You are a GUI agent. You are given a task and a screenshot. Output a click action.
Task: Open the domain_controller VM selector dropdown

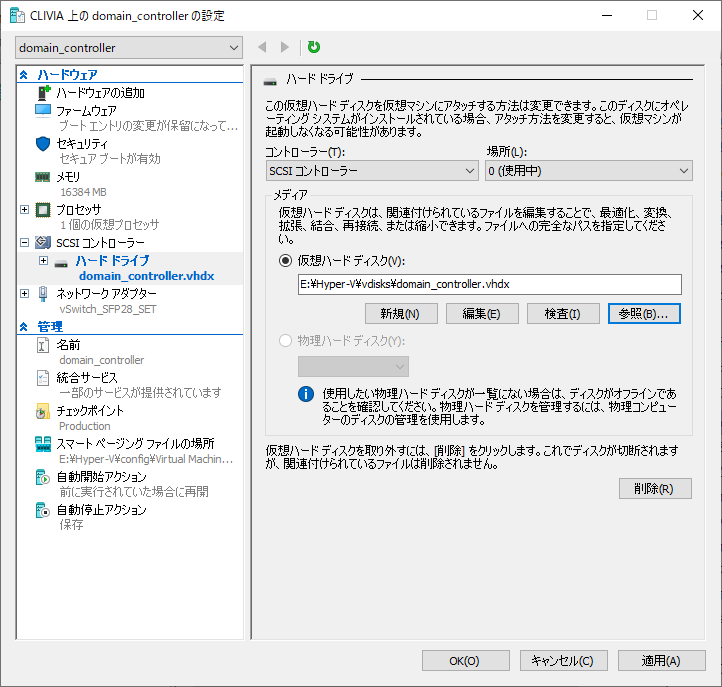pos(129,47)
